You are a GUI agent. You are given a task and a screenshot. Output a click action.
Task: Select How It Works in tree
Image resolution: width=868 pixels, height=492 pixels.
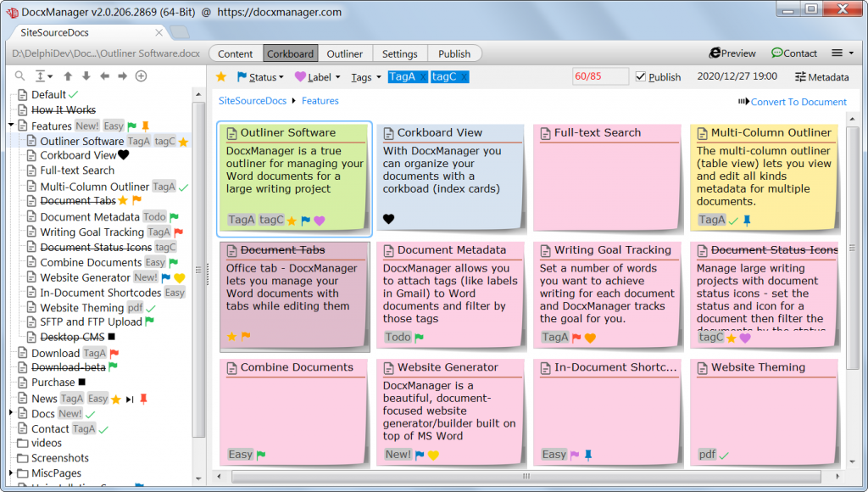(63, 109)
